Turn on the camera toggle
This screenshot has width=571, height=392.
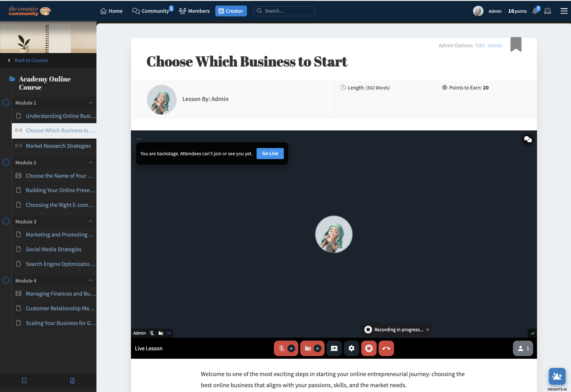point(308,348)
